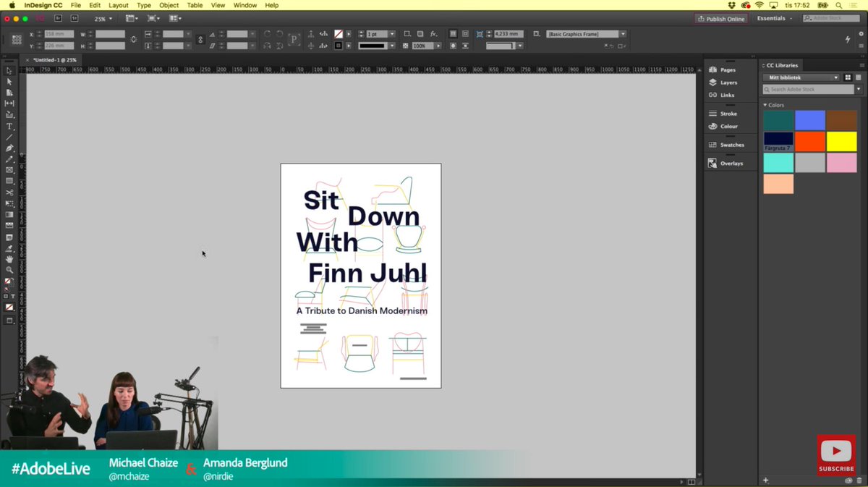Open the Layout menu
The width and height of the screenshot is (868, 487).
pos(118,5)
